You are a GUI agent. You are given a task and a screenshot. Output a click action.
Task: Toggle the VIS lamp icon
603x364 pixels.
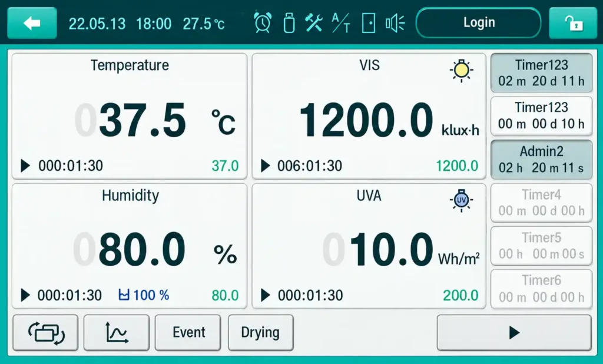point(461,71)
